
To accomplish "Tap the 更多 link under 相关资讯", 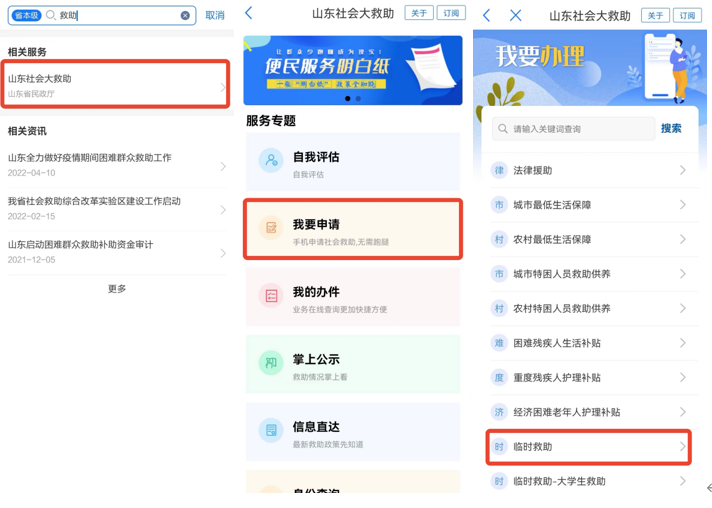I will pyautogui.click(x=117, y=289).
